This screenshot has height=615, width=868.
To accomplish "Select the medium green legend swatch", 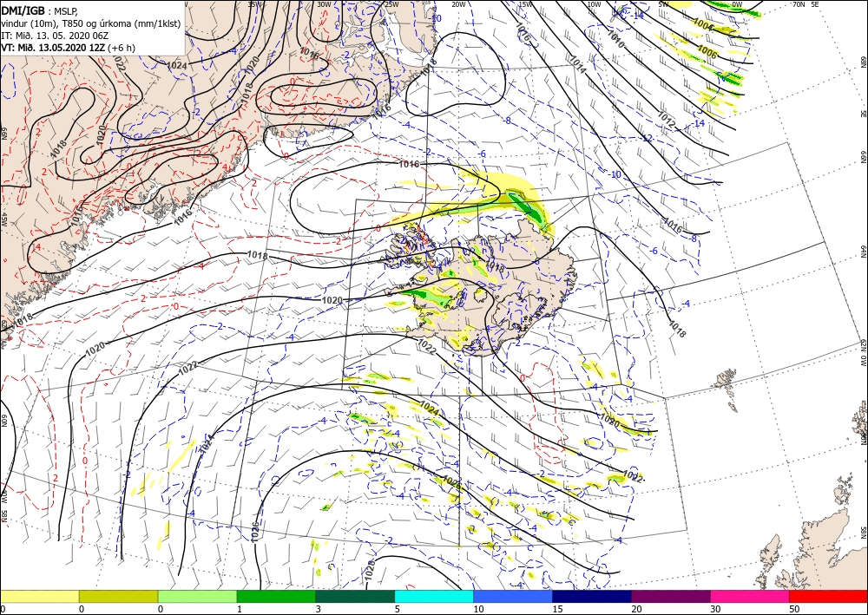I will 276,596.
